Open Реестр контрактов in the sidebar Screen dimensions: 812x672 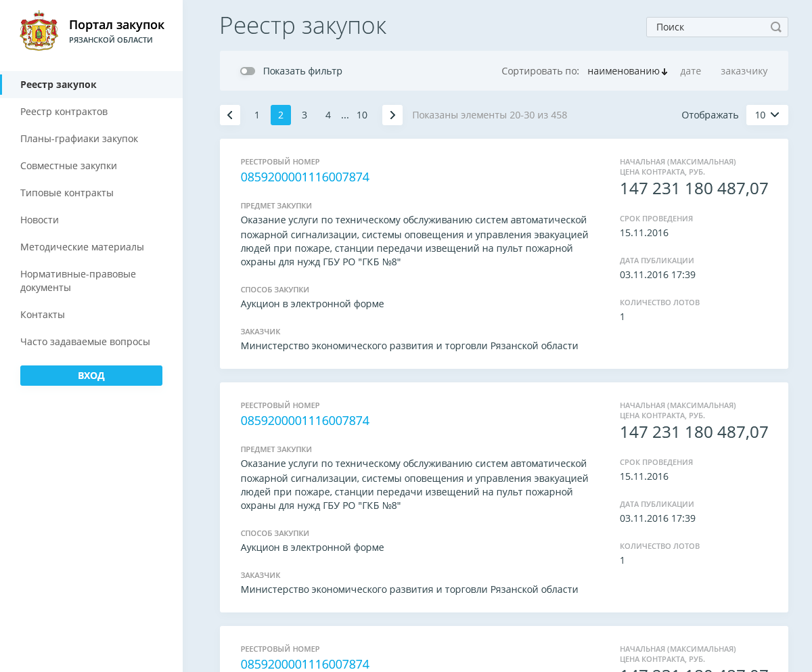click(x=64, y=112)
